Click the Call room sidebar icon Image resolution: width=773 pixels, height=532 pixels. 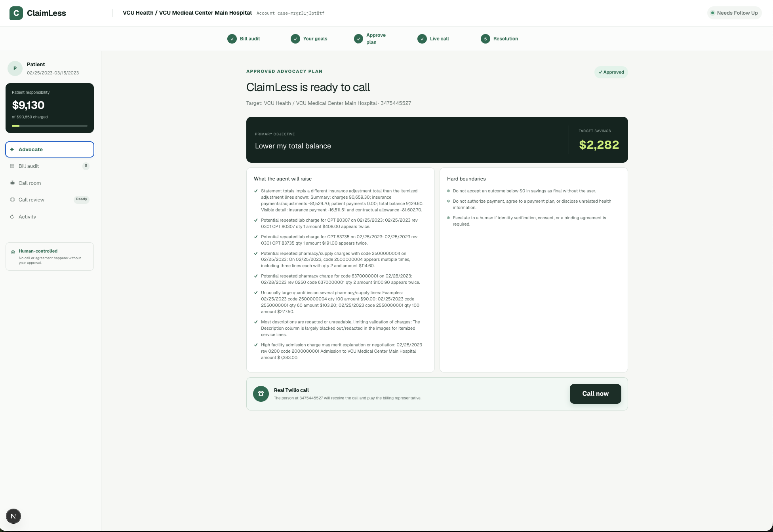tap(12, 183)
